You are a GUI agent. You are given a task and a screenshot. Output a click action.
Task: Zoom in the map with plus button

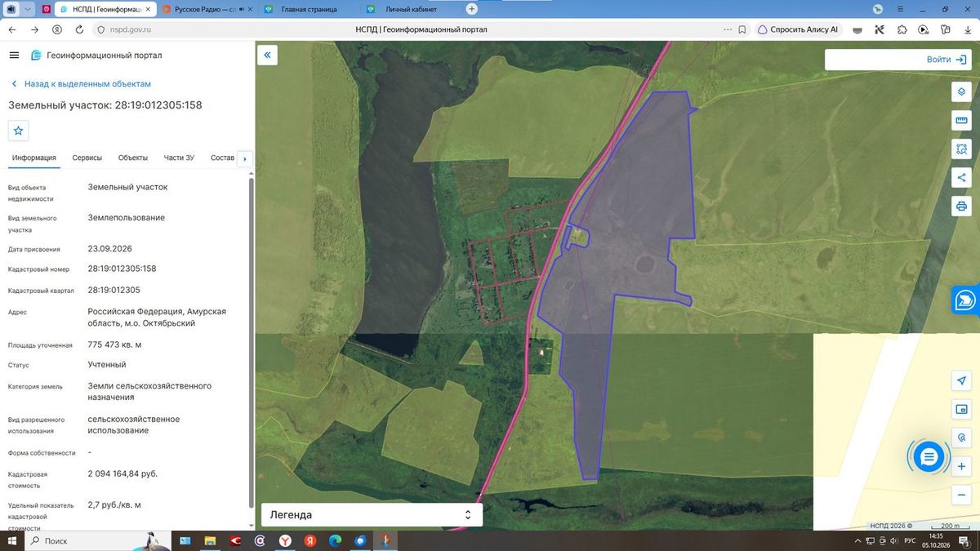[961, 466]
